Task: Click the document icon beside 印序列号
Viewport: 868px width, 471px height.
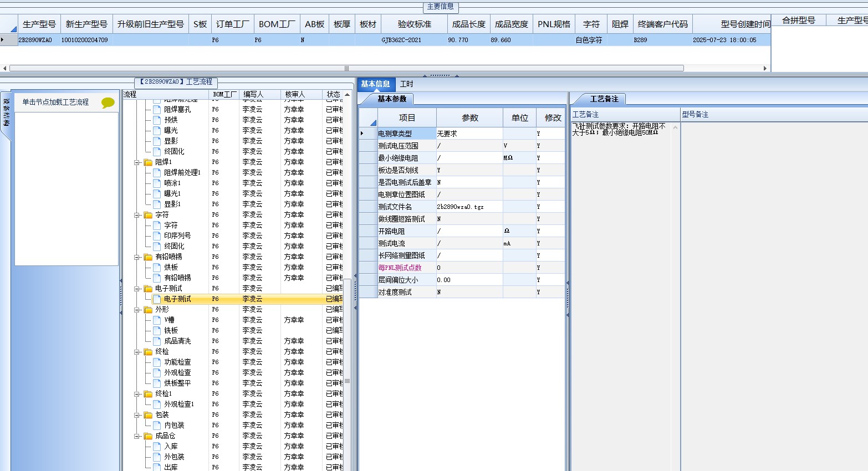Action: 157,236
